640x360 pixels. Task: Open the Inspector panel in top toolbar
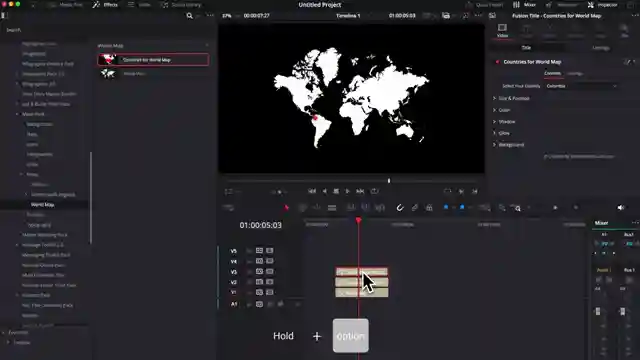click(x=602, y=5)
